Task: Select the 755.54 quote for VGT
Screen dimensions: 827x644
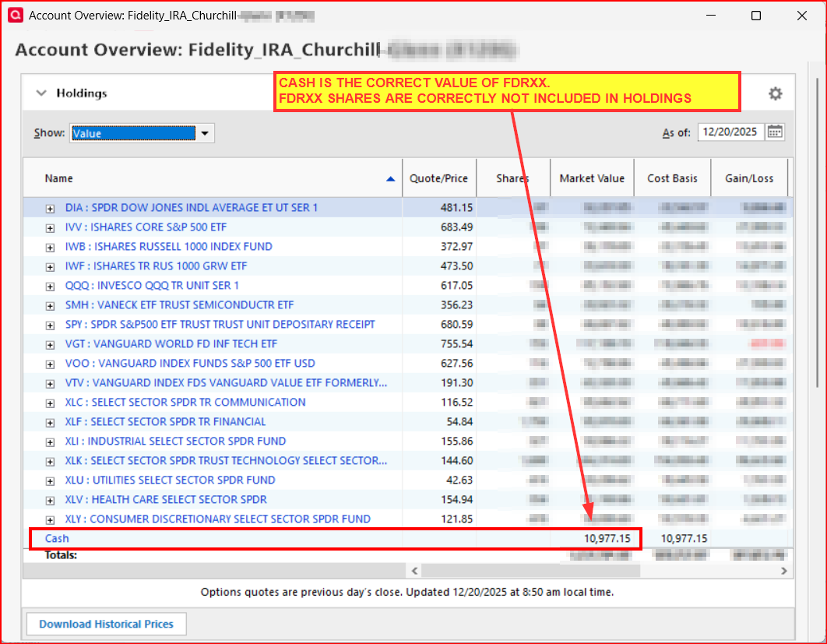Action: point(457,344)
